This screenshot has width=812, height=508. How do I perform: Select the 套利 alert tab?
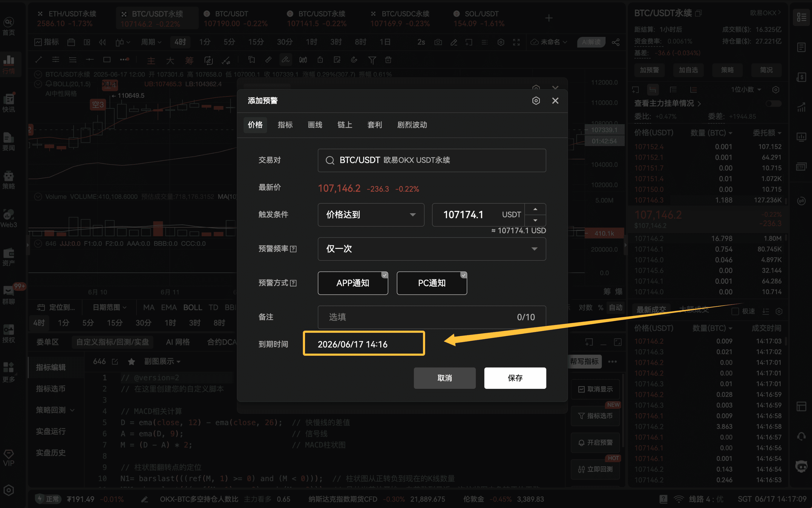tap(375, 125)
